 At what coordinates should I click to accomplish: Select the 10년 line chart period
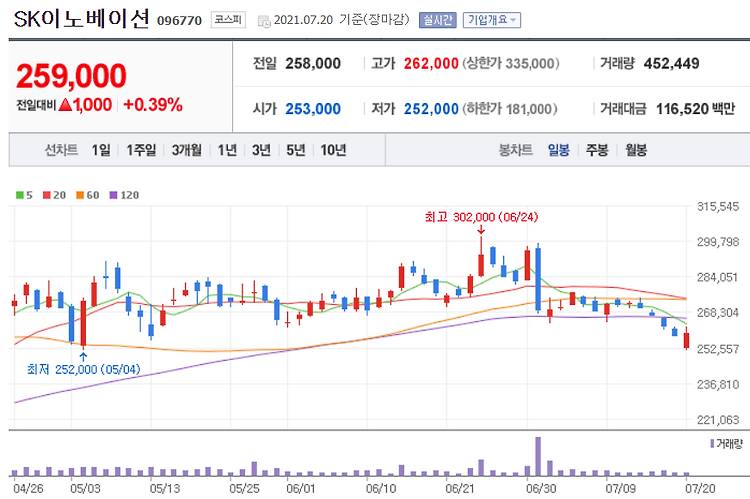[333, 150]
